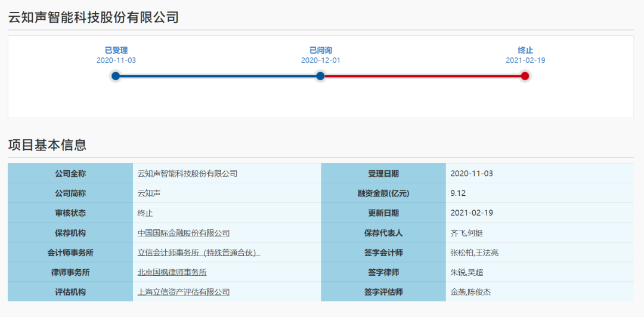This screenshot has height=317, width=644.
Task: Click the 融资金额(亿元) header cell
Action: click(x=383, y=193)
